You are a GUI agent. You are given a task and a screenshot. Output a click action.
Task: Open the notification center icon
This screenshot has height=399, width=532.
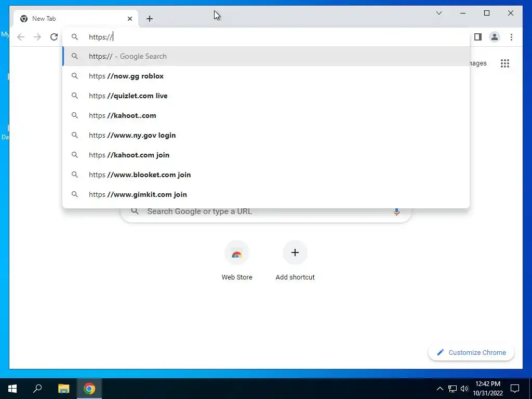(515, 389)
